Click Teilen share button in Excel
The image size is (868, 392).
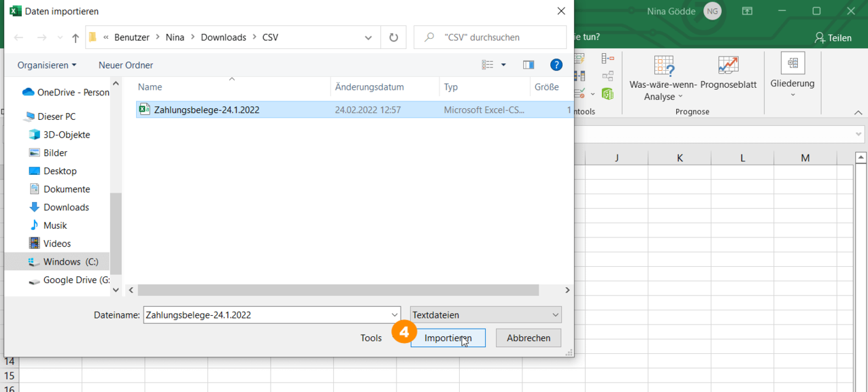833,38
